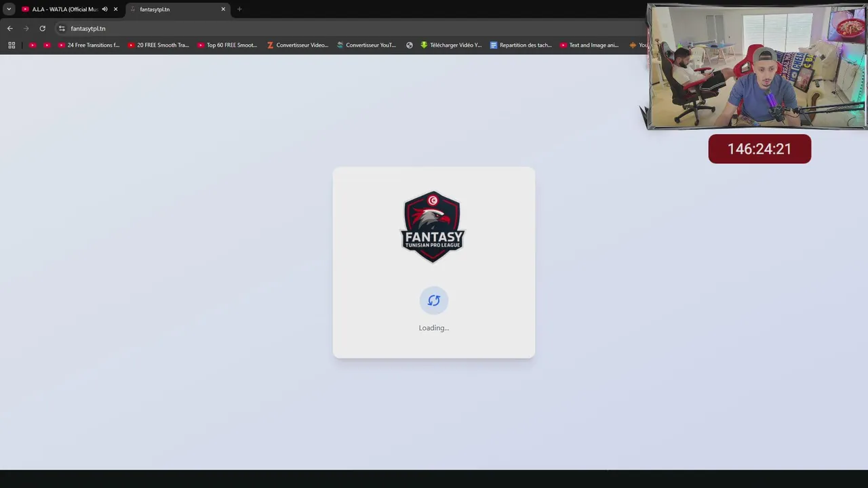Image resolution: width=868 pixels, height=488 pixels.
Task: Open the 24 Free Transitions bookmark
Action: (x=89, y=45)
